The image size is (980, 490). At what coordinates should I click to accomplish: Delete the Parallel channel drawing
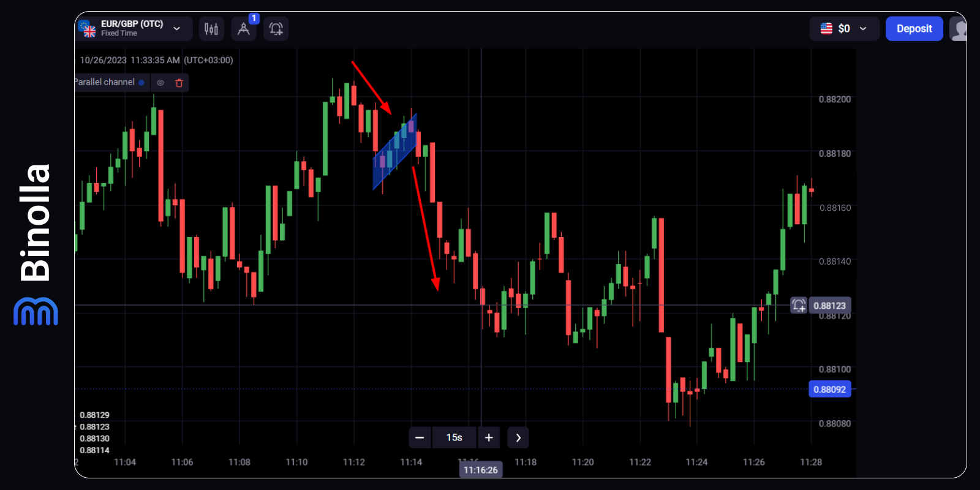coord(179,83)
